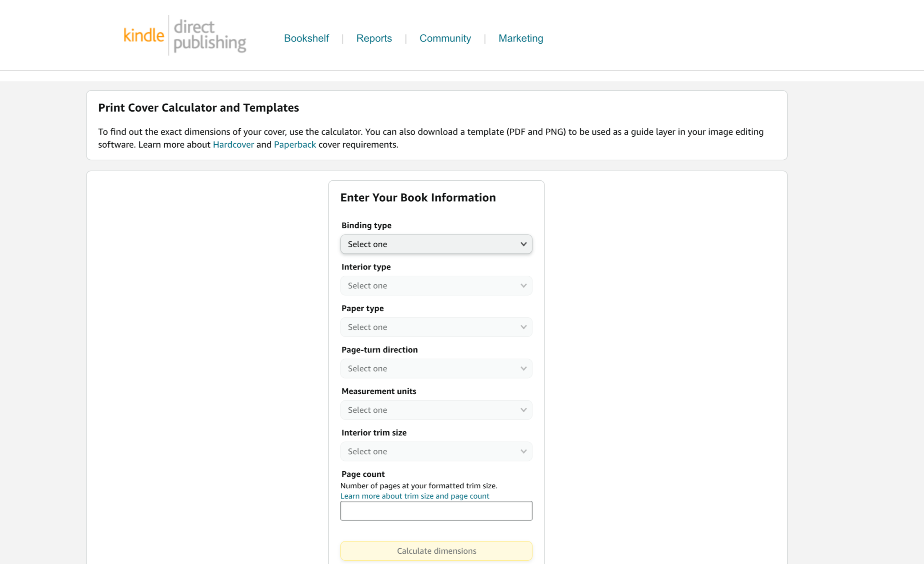The image size is (924, 564).
Task: Open the Reports tab
Action: pos(373,38)
